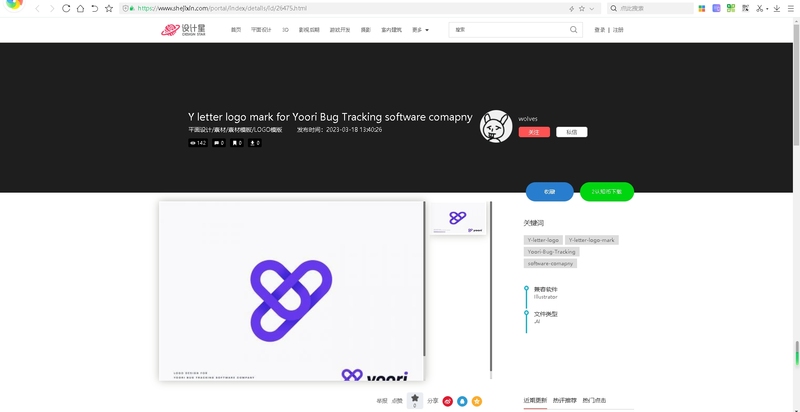Image resolution: width=800 pixels, height=412 pixels.
Task: Expand the 更多 more dropdown
Action: click(420, 30)
